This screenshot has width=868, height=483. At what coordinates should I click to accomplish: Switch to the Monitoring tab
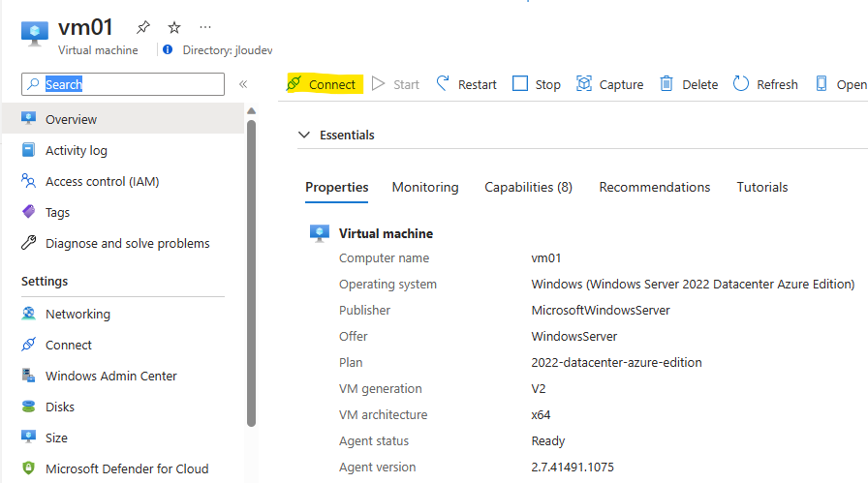coord(425,187)
